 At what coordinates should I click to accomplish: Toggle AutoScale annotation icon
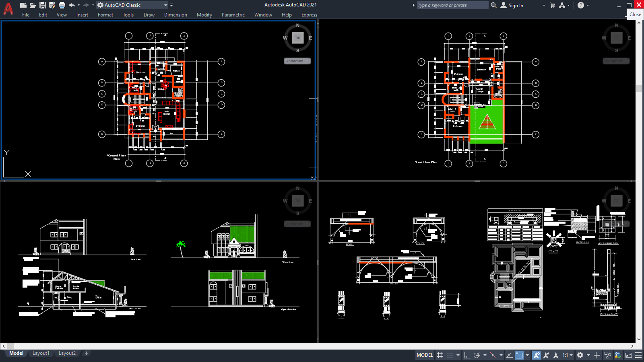(546, 355)
